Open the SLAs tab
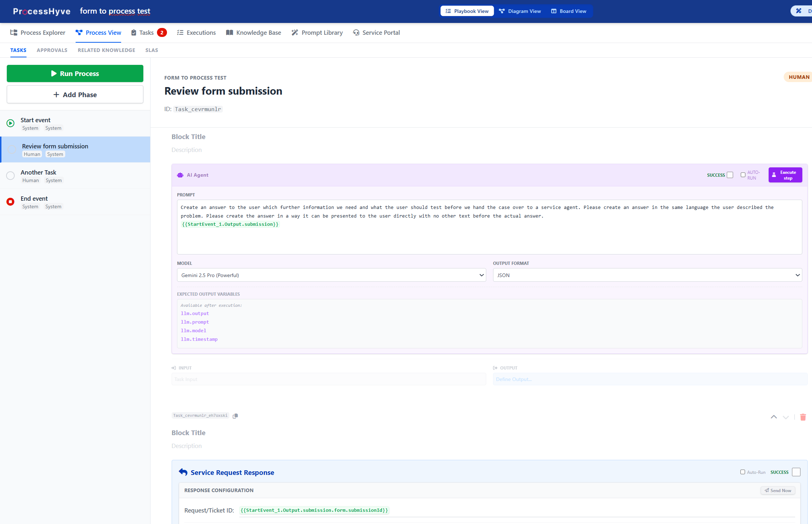The width and height of the screenshot is (812, 524). pos(152,50)
